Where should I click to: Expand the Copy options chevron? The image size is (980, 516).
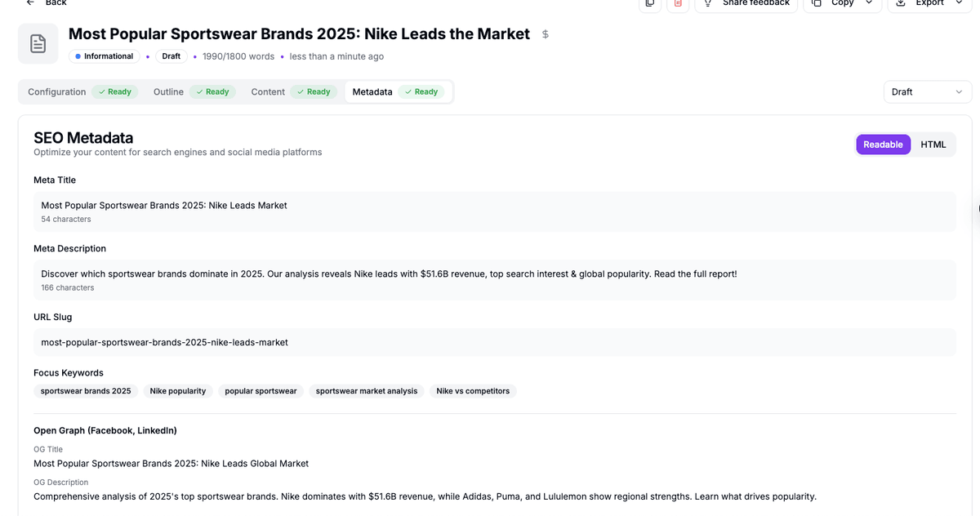click(x=869, y=3)
